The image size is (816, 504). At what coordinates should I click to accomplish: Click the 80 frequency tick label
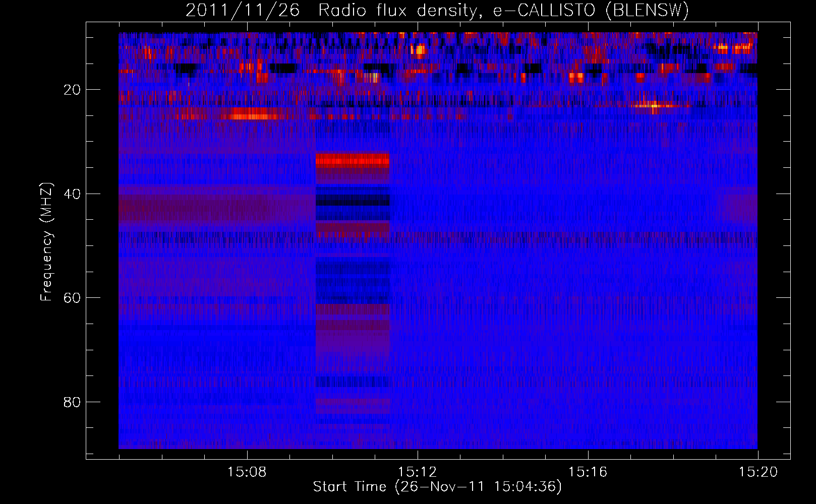coord(73,402)
